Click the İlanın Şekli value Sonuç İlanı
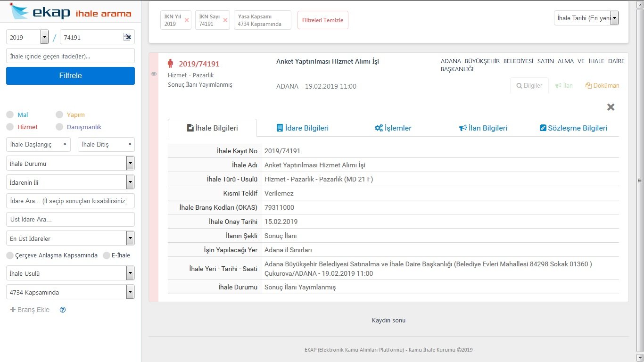The image size is (644, 362). (281, 236)
